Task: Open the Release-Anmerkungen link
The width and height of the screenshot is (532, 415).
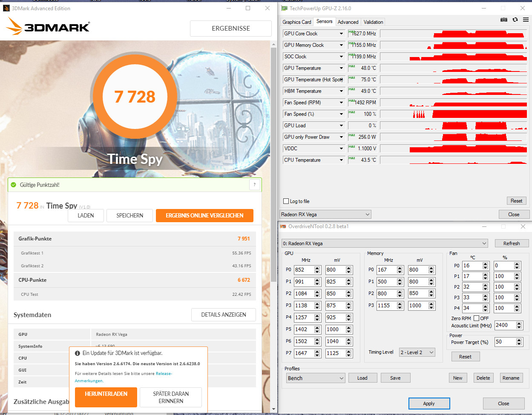Action: [164, 373]
